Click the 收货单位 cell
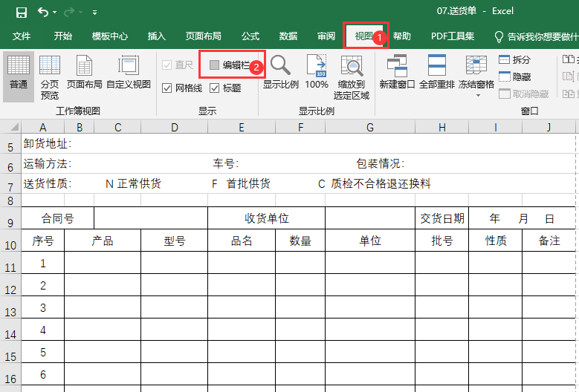 pyautogui.click(x=267, y=218)
